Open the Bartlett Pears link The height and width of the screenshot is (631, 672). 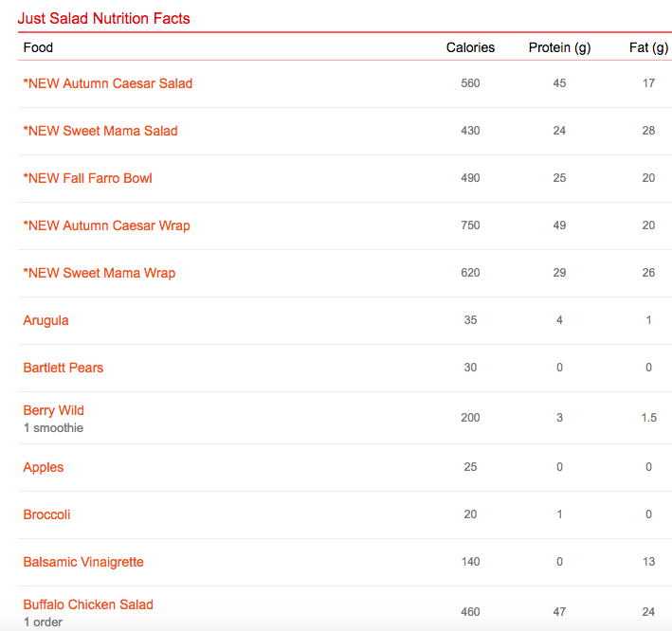[x=64, y=368]
